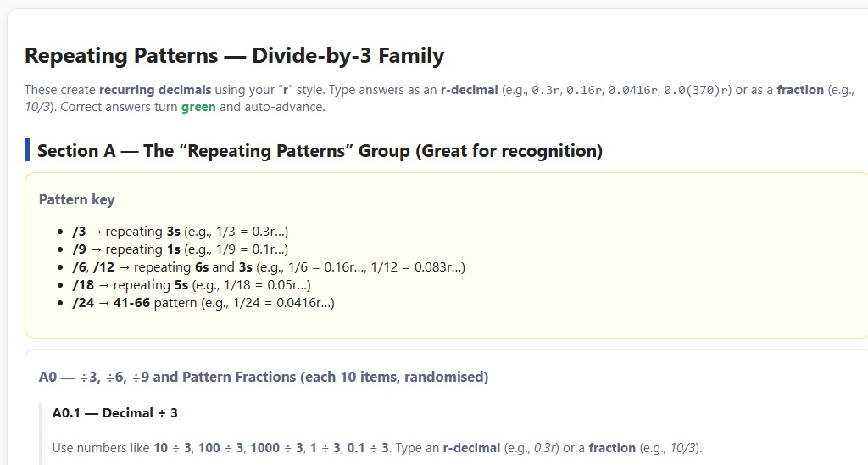Screen dimensions: 868x465
Task: Click the 0.16r code example in intro
Action: click(x=584, y=90)
